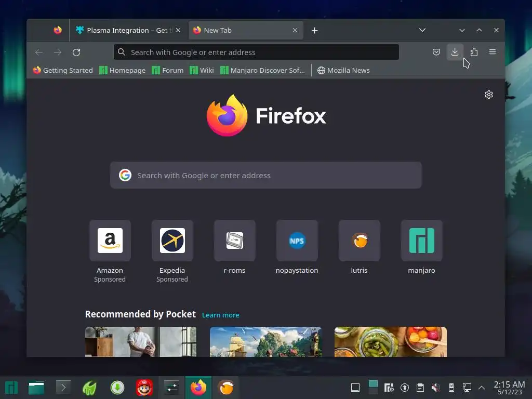Open the Extensions puzzle icon
Screen dimensions: 532x399
point(474,52)
